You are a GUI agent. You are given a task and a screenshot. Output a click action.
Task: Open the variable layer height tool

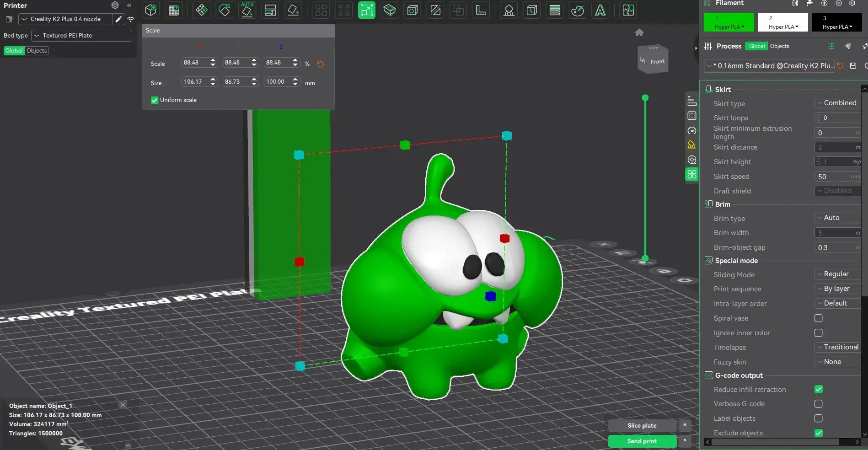point(555,10)
